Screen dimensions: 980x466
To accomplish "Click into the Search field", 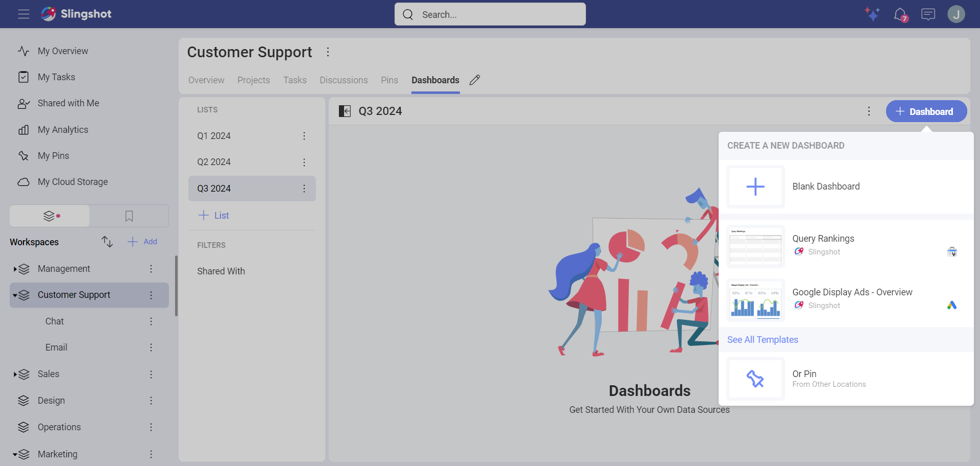I will pos(490,14).
